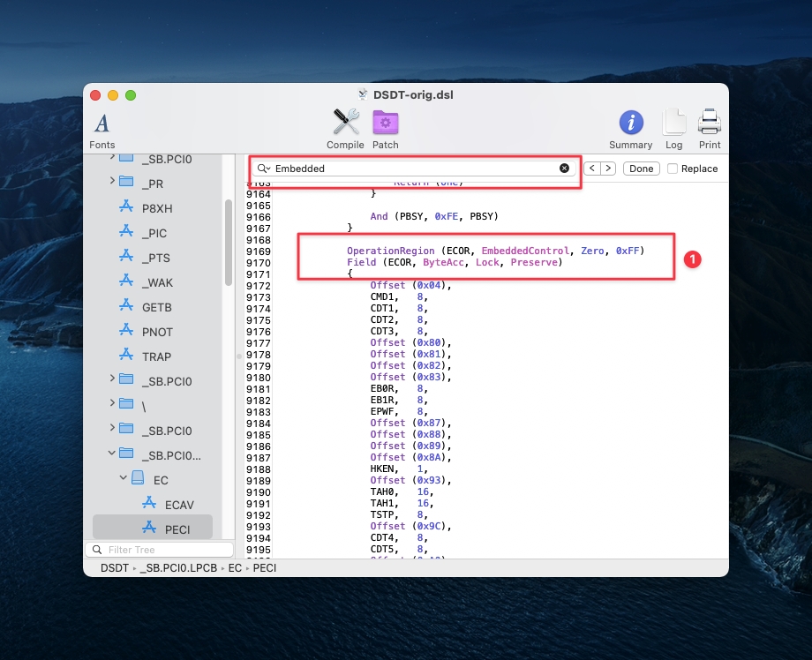The width and height of the screenshot is (812, 660).
Task: Go to previous search match
Action: (592, 169)
